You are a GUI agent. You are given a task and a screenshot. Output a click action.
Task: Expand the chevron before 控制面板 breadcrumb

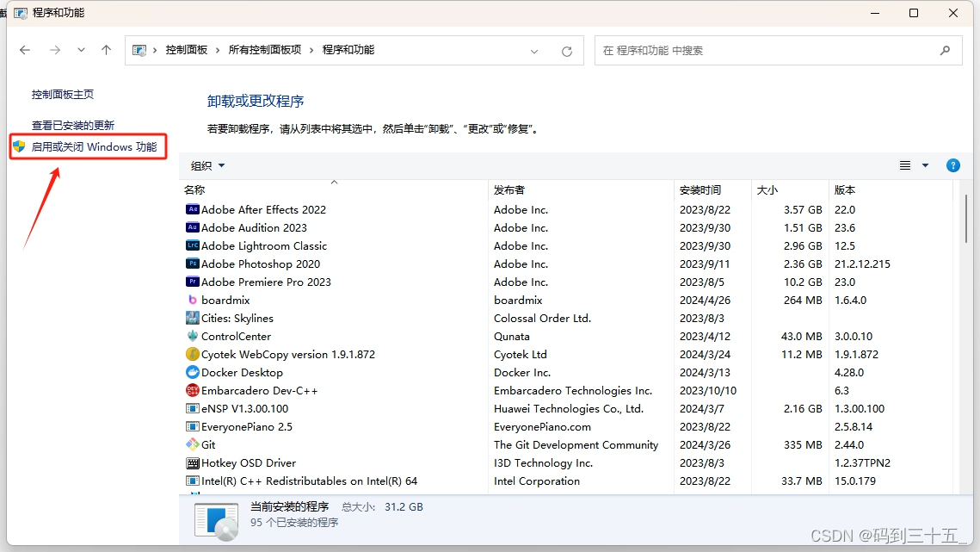pos(155,50)
